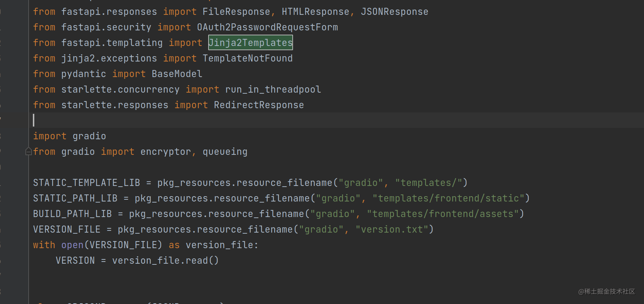Click pydantic module name
644x304 pixels.
(x=84, y=74)
